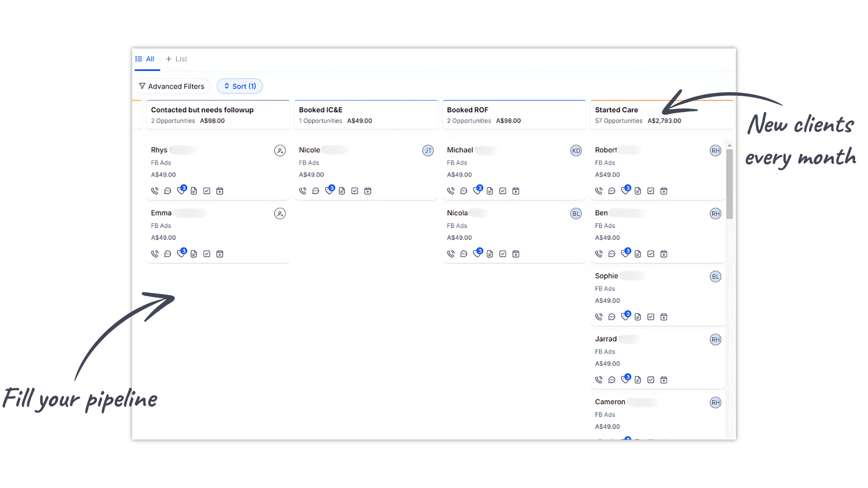Click add appointment icon on Robert's card

point(664,191)
